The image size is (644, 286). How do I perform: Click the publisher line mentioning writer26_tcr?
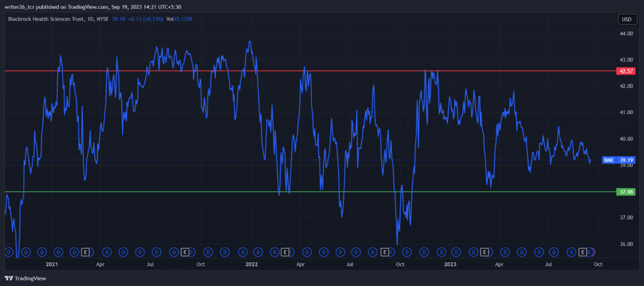pos(93,6)
